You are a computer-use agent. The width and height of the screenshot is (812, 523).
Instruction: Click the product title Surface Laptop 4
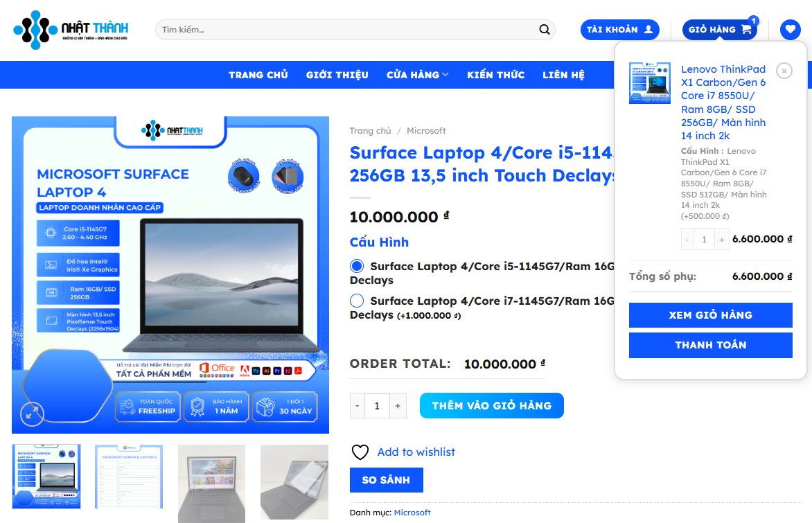point(482,164)
